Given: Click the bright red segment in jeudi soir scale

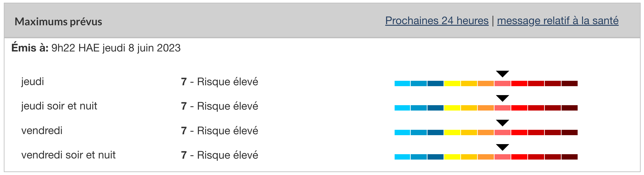Looking at the screenshot, I should coord(519,108).
